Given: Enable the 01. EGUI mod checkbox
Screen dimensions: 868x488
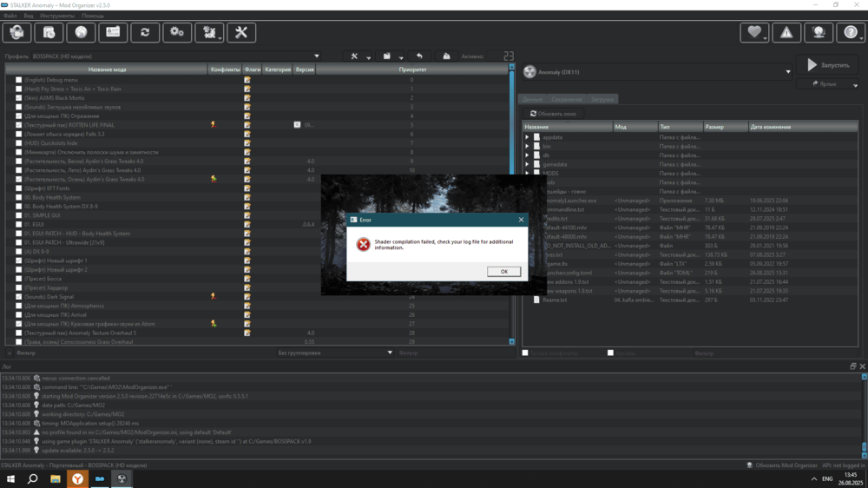Looking at the screenshot, I should coord(19,224).
